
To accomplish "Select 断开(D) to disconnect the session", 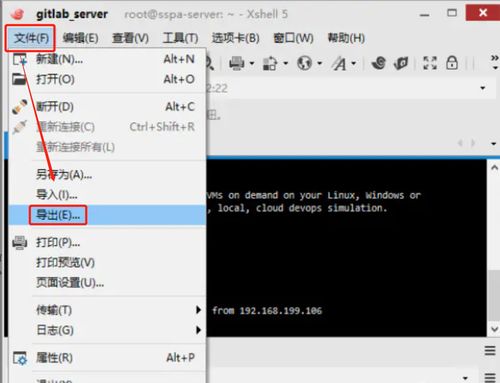I will 107,107.
